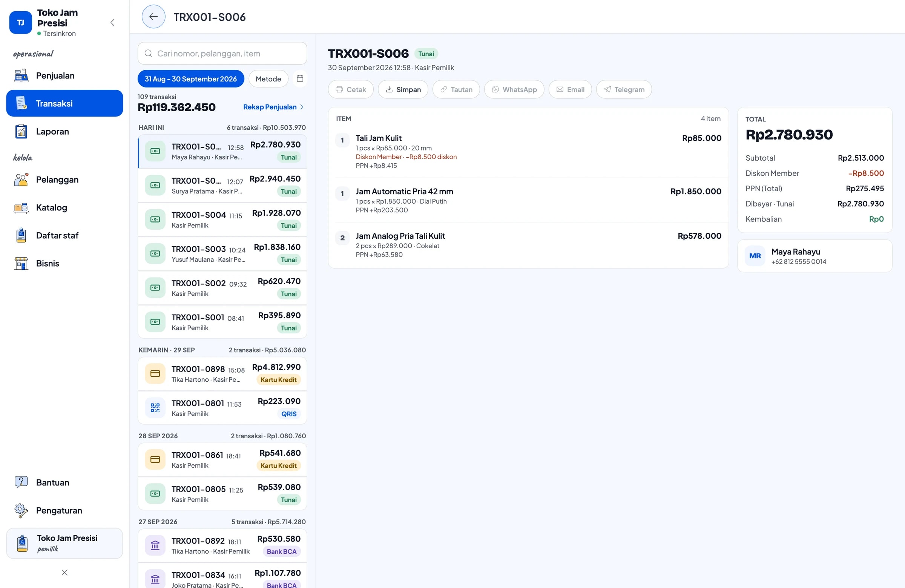Viewport: 905px width, 588px height.
Task: Select transaction at 12:07 Surya Pratama
Action: pyautogui.click(x=222, y=186)
